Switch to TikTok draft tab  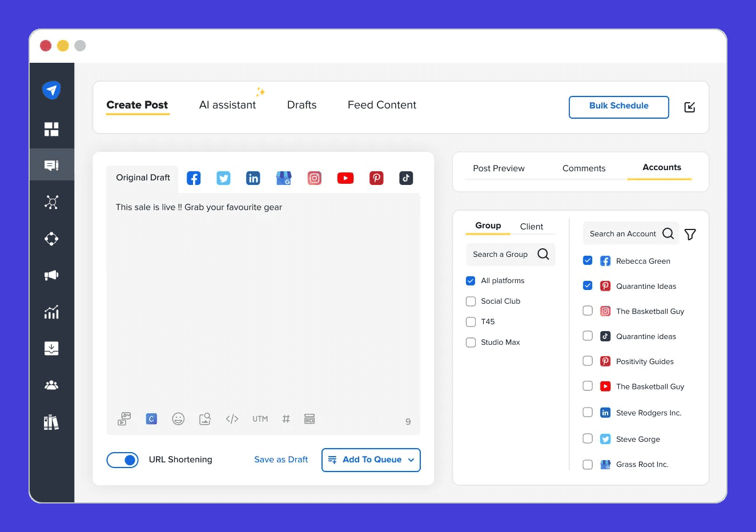(x=406, y=178)
